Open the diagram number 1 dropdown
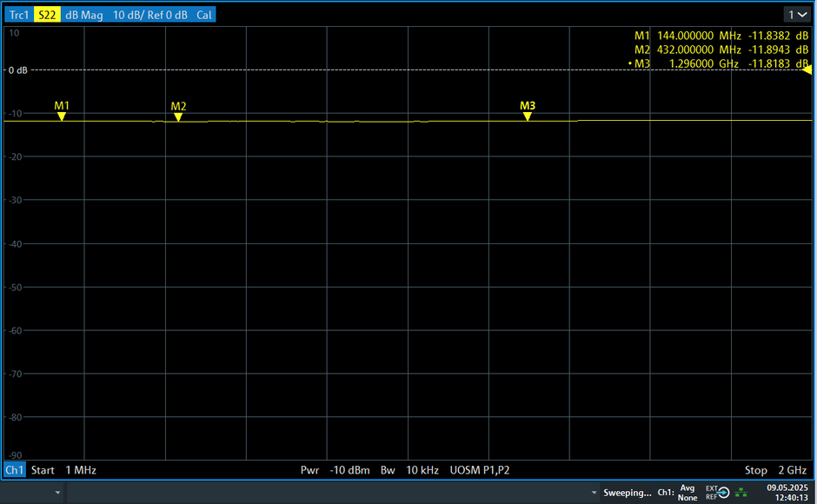 click(797, 15)
